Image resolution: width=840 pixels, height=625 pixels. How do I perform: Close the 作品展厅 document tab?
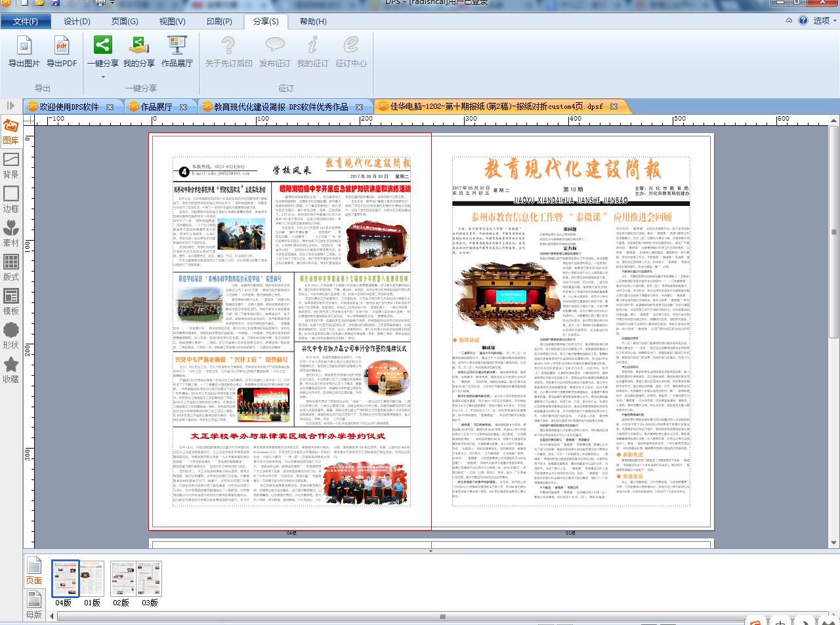[184, 106]
